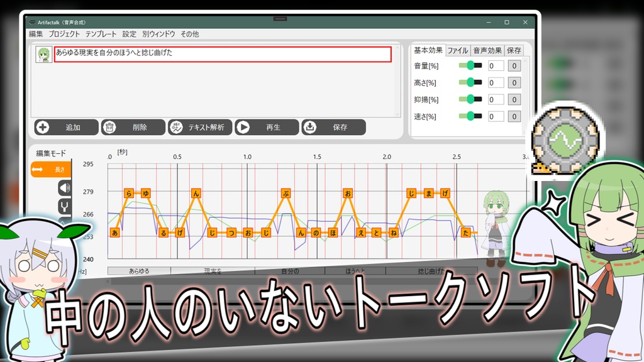
Task: Select the 長さ length edit mode
Action: [51, 170]
